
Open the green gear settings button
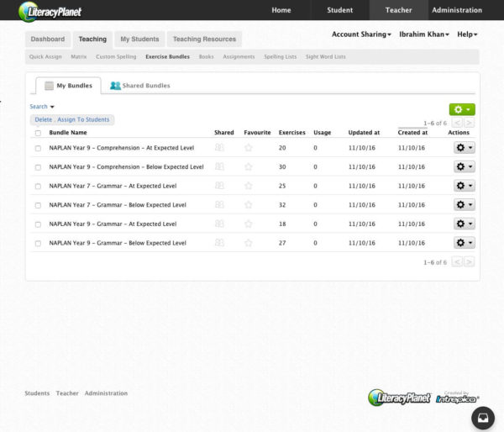(461, 109)
